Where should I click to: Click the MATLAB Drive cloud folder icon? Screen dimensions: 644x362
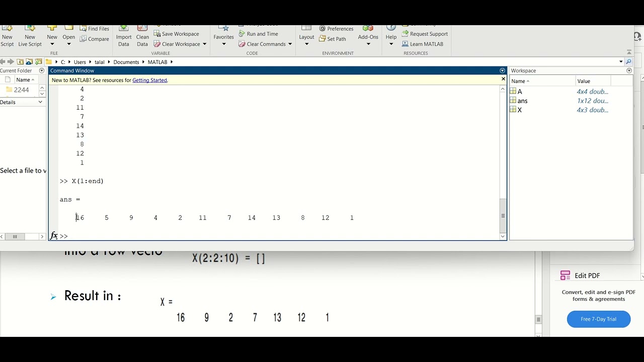tap(29, 62)
